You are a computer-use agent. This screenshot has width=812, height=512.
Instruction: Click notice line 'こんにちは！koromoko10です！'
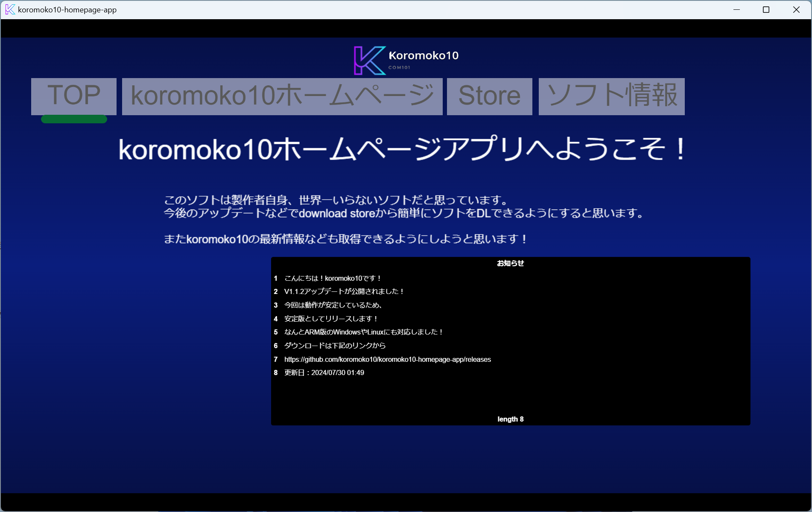point(333,278)
